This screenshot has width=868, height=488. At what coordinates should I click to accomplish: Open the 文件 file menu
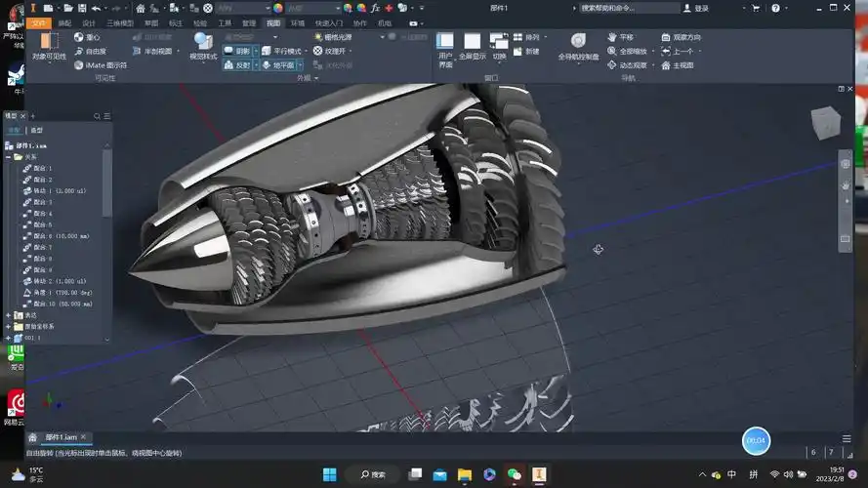(38, 21)
